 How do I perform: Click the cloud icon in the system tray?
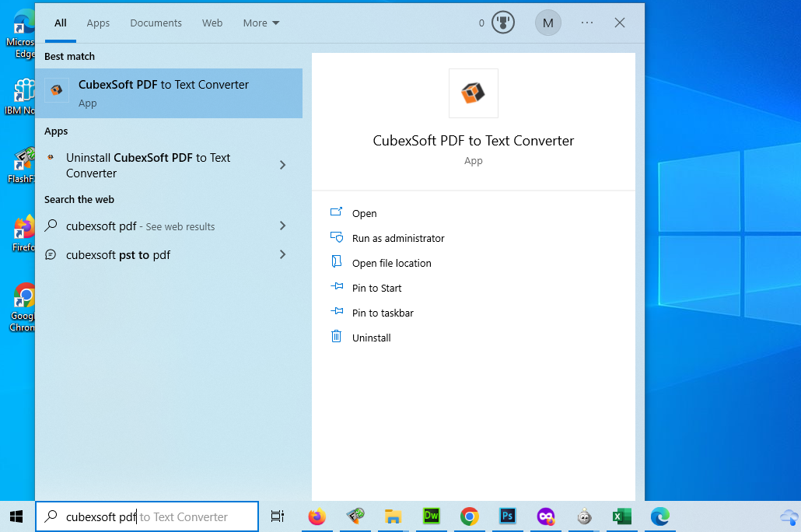pos(790,516)
